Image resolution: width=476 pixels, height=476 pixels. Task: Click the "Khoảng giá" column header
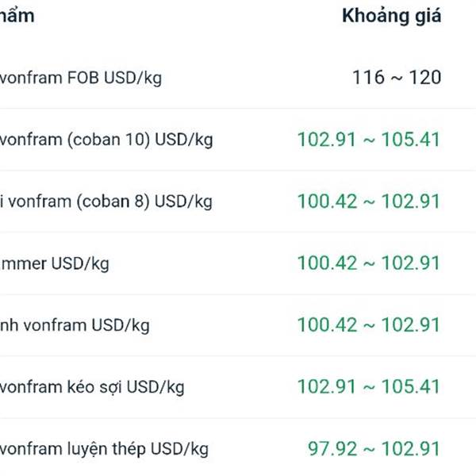391,15
